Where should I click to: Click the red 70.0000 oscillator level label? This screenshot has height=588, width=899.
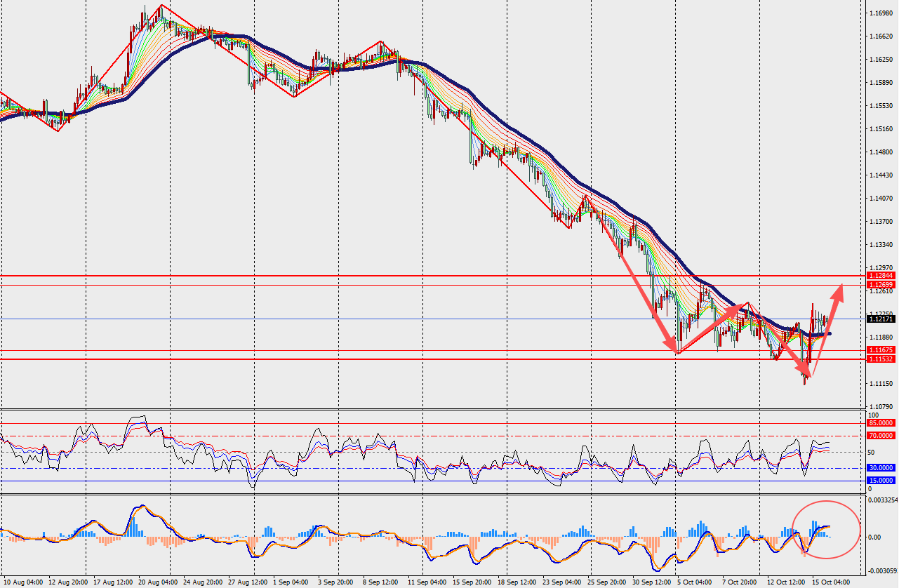[x=881, y=436]
